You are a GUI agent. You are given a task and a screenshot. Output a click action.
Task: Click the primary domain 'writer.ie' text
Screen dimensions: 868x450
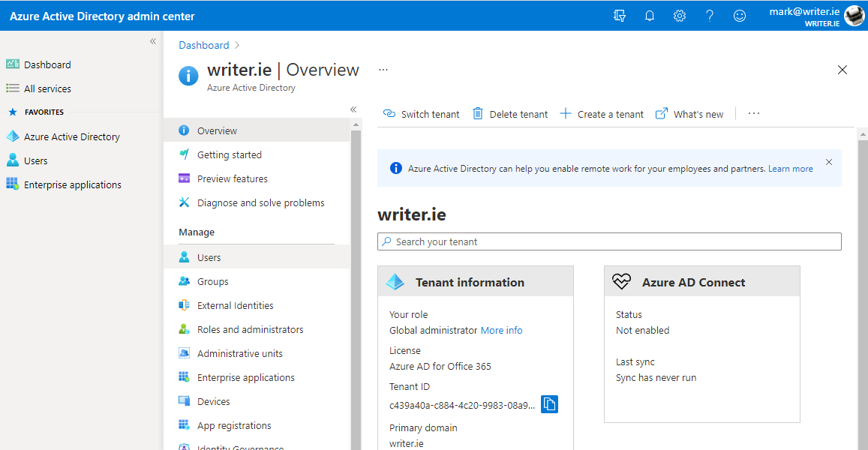click(407, 443)
